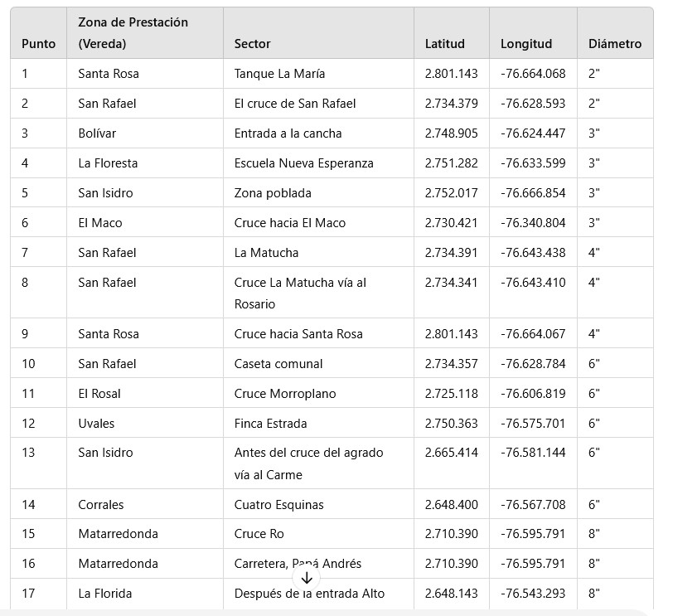Select the Punto column header

pyautogui.click(x=39, y=44)
